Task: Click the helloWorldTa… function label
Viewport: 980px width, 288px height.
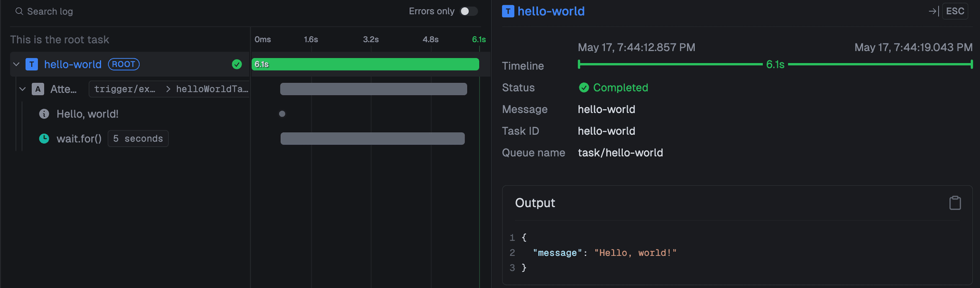Action: point(212,89)
